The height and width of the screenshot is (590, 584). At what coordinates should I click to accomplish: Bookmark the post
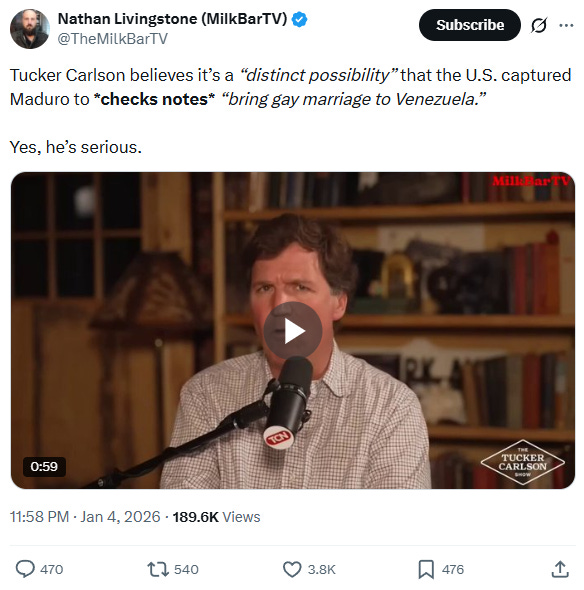click(426, 569)
